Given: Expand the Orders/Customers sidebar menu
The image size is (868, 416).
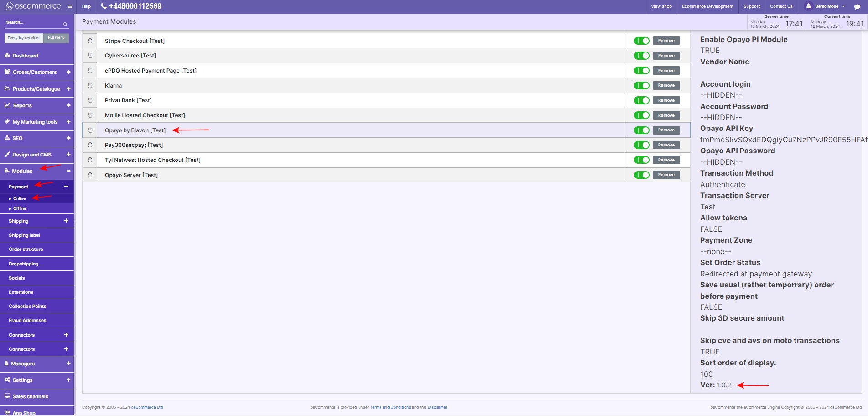Looking at the screenshot, I should click(68, 72).
